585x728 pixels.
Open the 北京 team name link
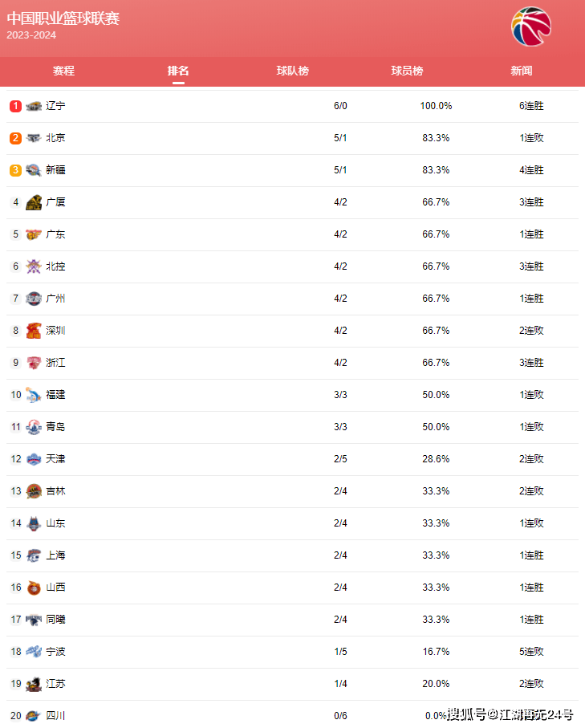click(x=55, y=138)
